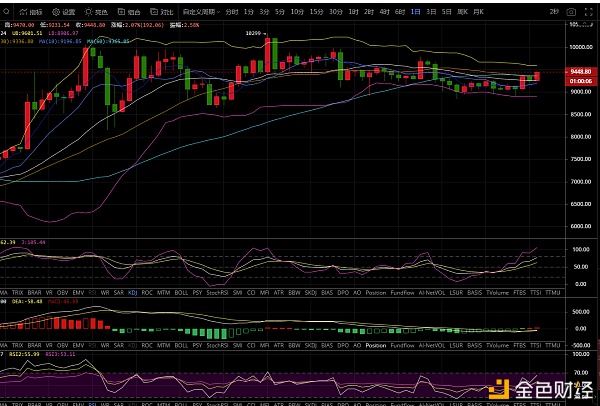Open the 对比 compare icon
Viewport: 600px width, 406px height.
pyautogui.click(x=154, y=12)
